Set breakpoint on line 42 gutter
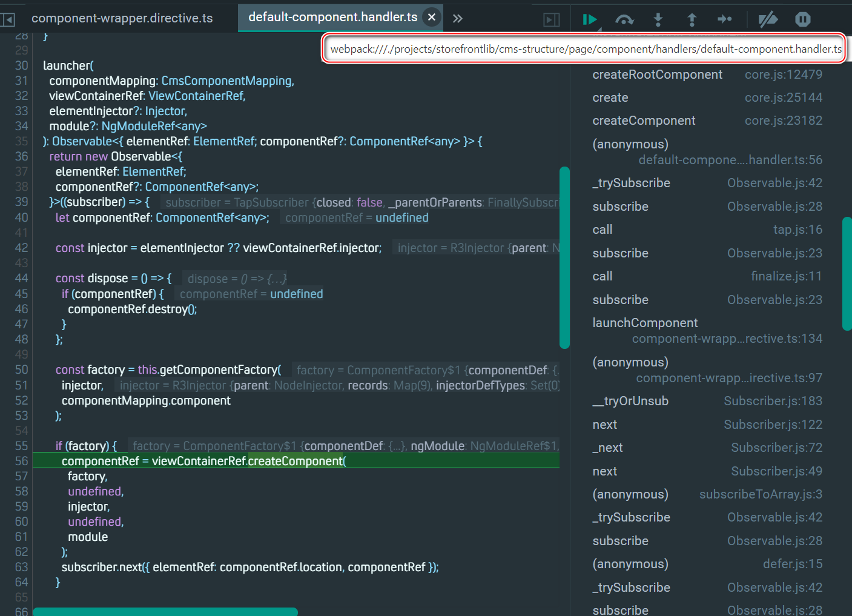The height and width of the screenshot is (616, 852). pos(21,248)
